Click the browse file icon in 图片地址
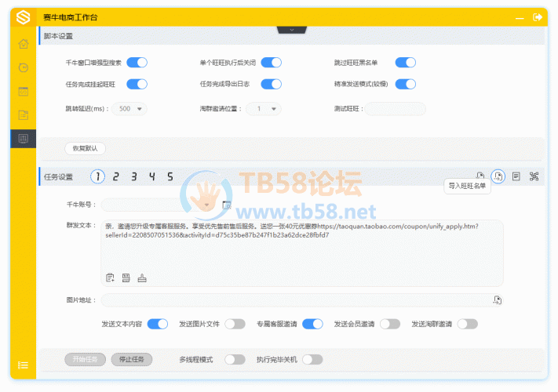Viewport: 558px width, 392px height. pyautogui.click(x=497, y=300)
